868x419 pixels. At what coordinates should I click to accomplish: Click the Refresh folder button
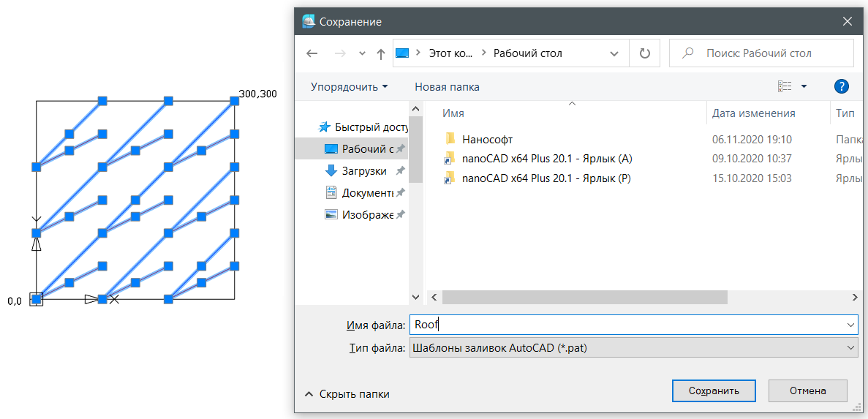644,53
